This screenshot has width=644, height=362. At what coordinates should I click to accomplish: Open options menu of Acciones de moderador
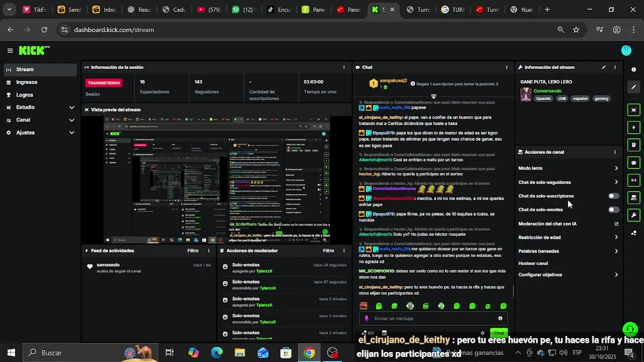click(x=344, y=250)
